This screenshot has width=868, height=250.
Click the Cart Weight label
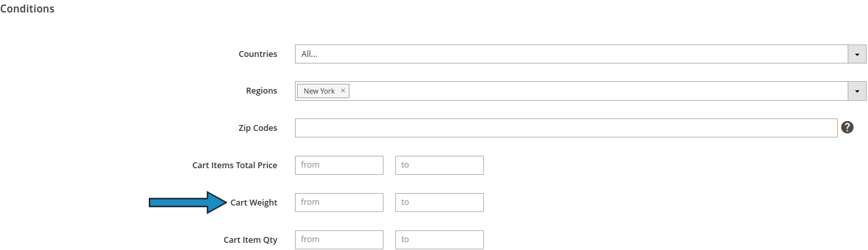coord(254,203)
